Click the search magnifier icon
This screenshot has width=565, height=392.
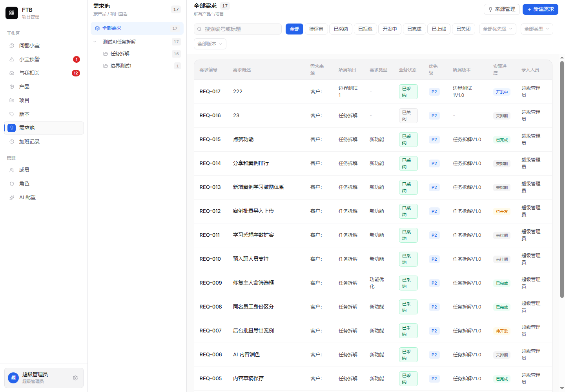(x=199, y=29)
